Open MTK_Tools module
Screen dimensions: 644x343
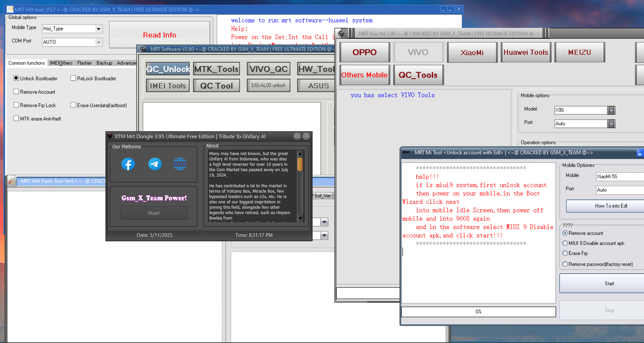pyautogui.click(x=217, y=69)
